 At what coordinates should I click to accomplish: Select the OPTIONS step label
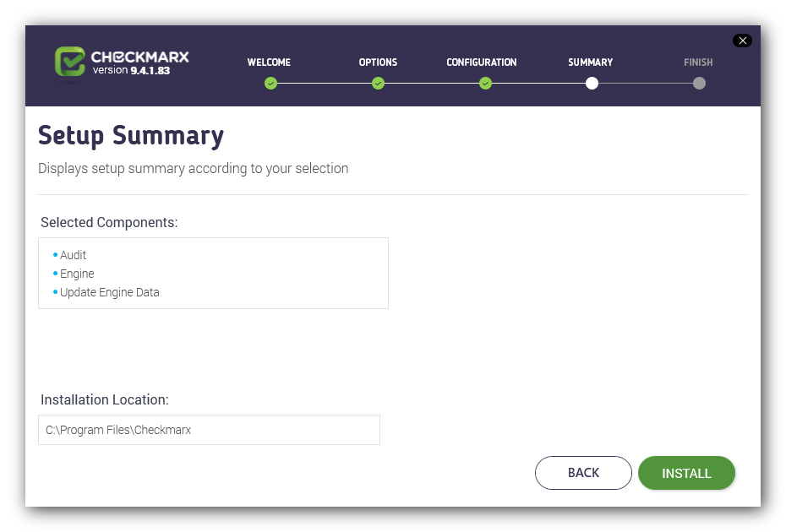378,62
